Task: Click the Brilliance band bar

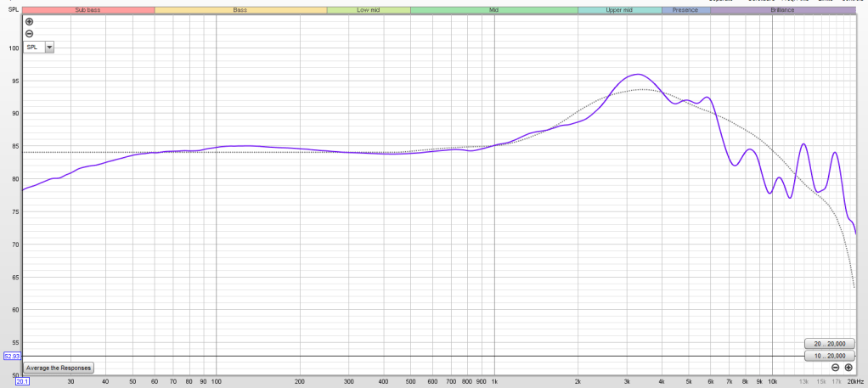Action: (x=782, y=10)
